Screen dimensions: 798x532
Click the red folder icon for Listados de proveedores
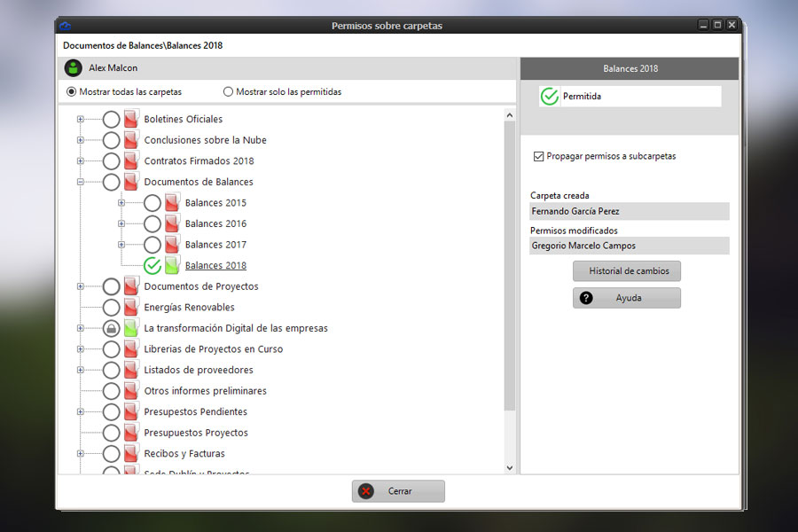(131, 370)
